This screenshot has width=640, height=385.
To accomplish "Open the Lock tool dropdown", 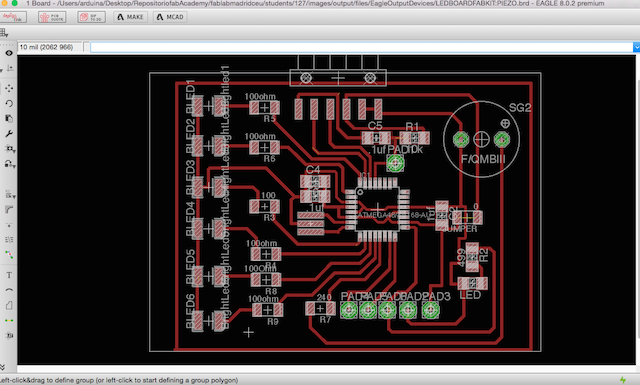I will (10, 164).
